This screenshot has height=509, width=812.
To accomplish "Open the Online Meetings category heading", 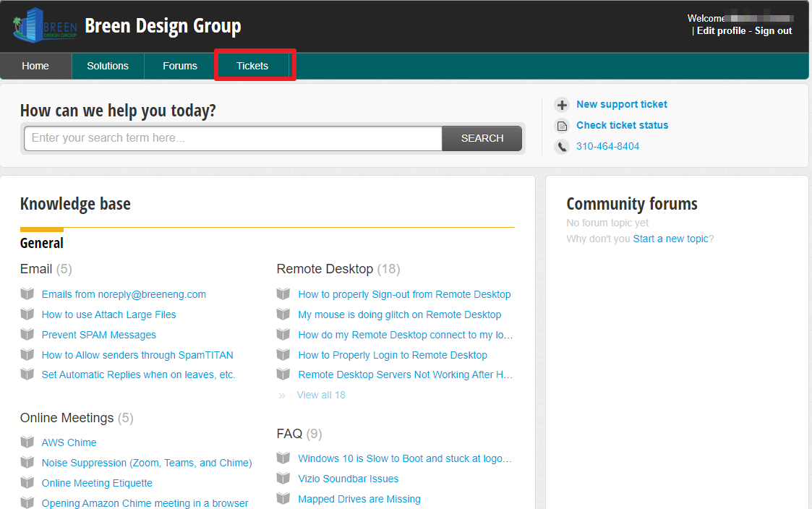I will tap(67, 418).
